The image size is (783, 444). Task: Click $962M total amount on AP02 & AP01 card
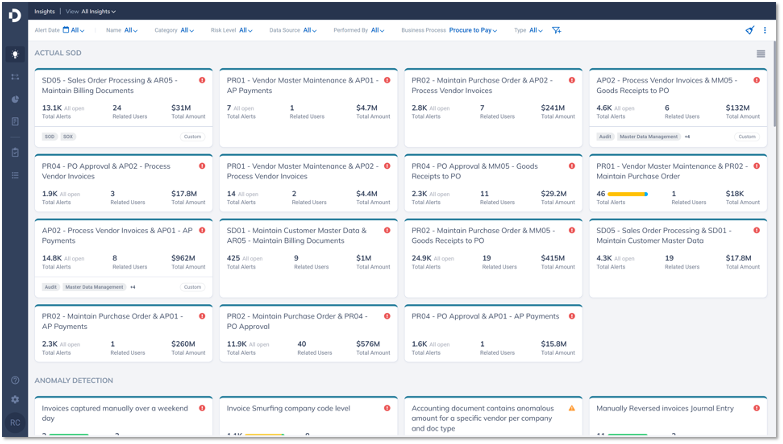(x=183, y=258)
